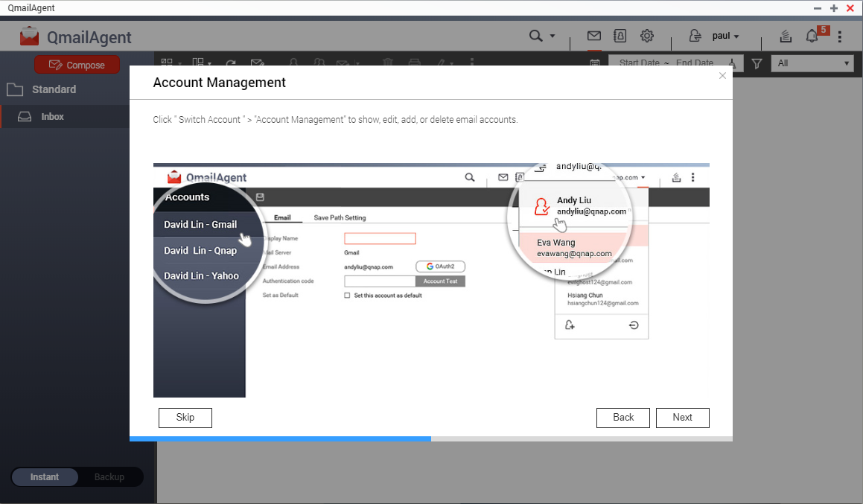Image resolution: width=863 pixels, height=504 pixels.
Task: Click the list view mode toolbar icon
Action: pyautogui.click(x=167, y=63)
